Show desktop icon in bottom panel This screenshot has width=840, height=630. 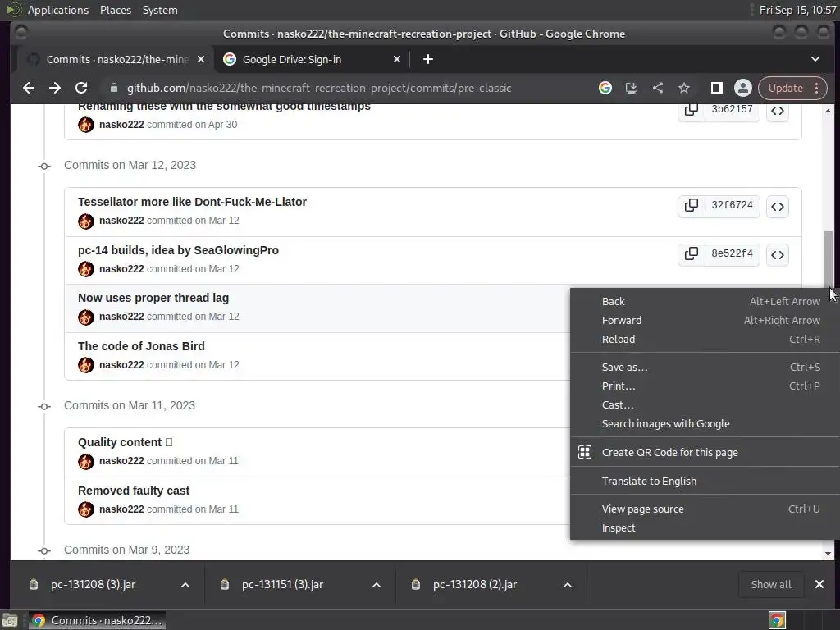tap(10, 620)
